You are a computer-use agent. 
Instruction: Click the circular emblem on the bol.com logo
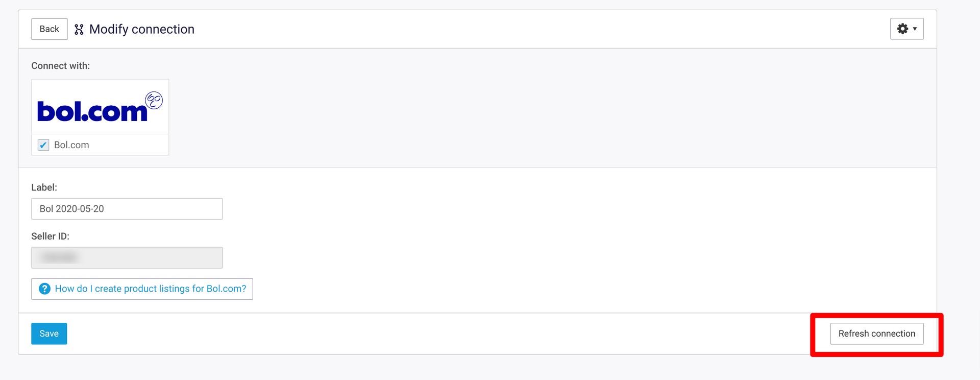tap(154, 100)
